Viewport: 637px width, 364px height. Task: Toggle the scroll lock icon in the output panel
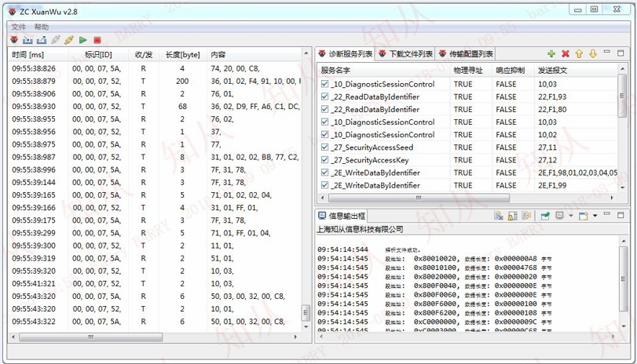[x=513, y=216]
